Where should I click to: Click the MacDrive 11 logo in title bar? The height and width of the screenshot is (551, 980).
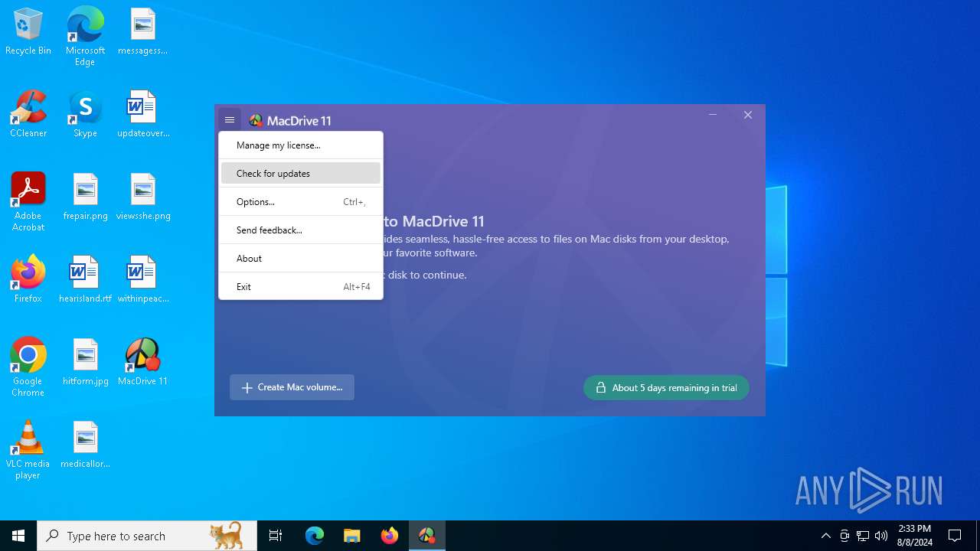coord(290,121)
